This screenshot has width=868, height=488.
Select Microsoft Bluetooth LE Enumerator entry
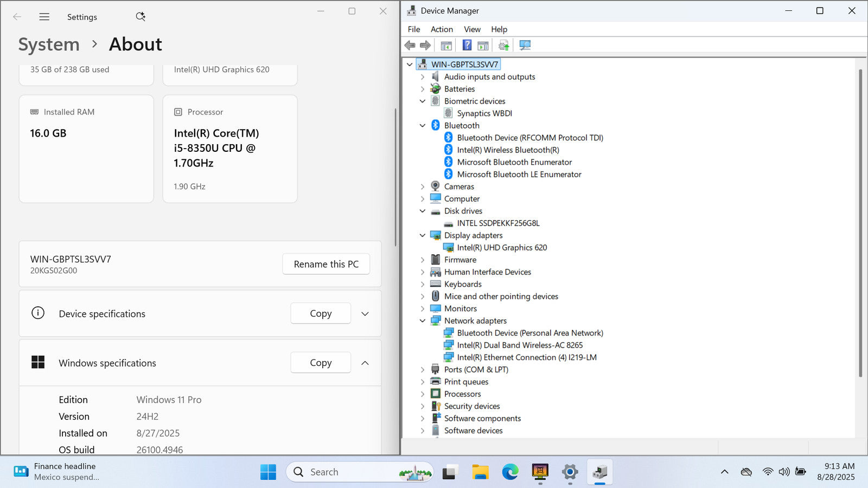(519, 174)
